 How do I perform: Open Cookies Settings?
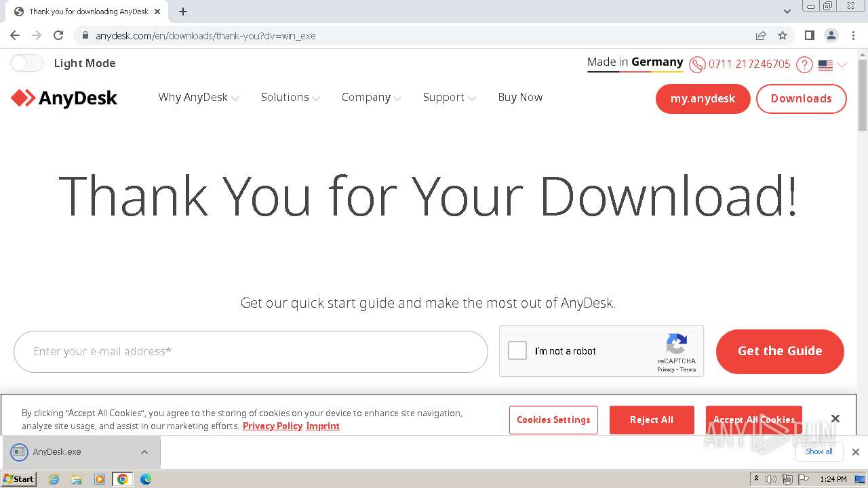point(553,420)
